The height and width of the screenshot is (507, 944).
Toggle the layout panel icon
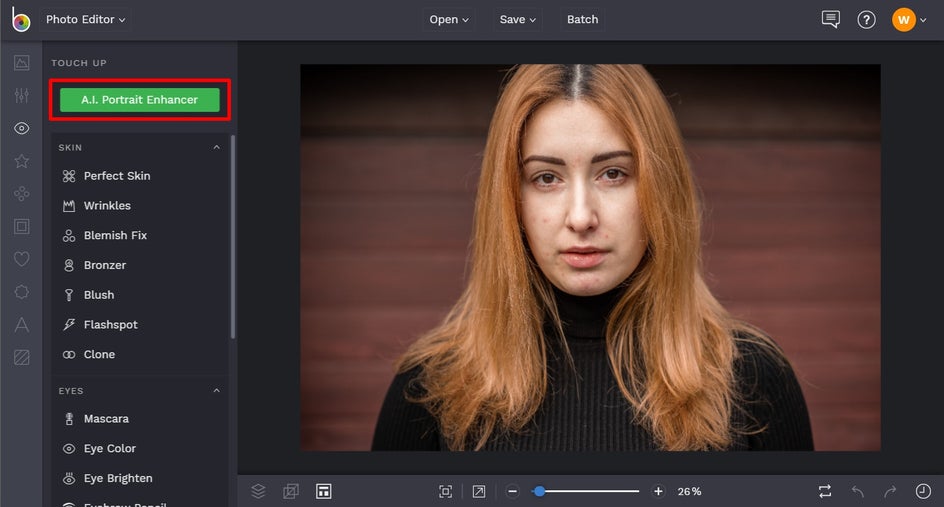[323, 491]
